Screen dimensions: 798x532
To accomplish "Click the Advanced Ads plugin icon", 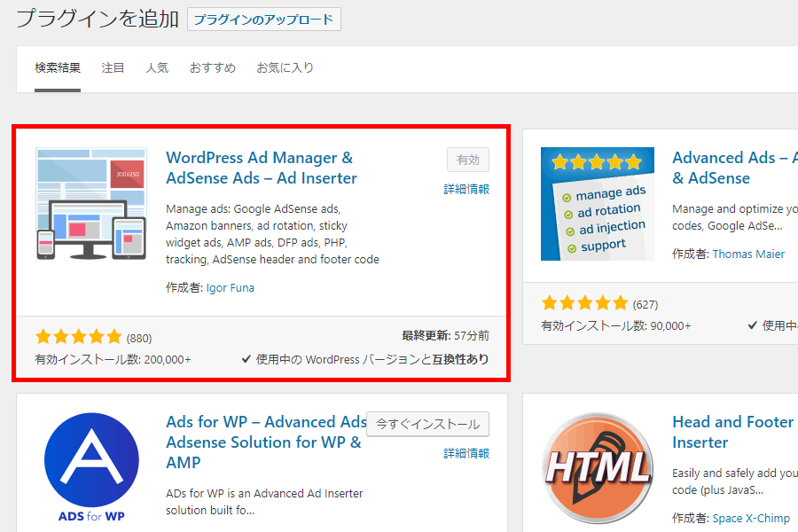I will pyautogui.click(x=597, y=204).
